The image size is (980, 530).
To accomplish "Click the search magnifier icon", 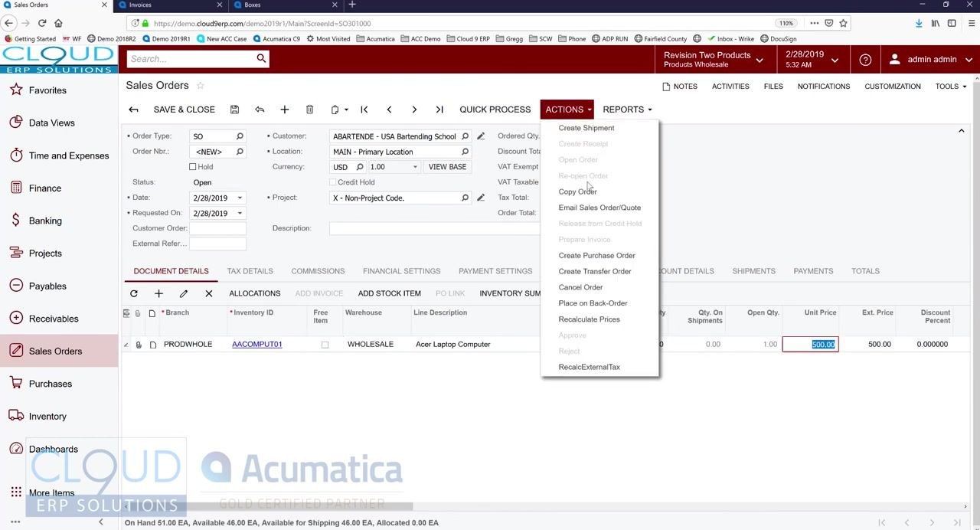I will (261, 59).
